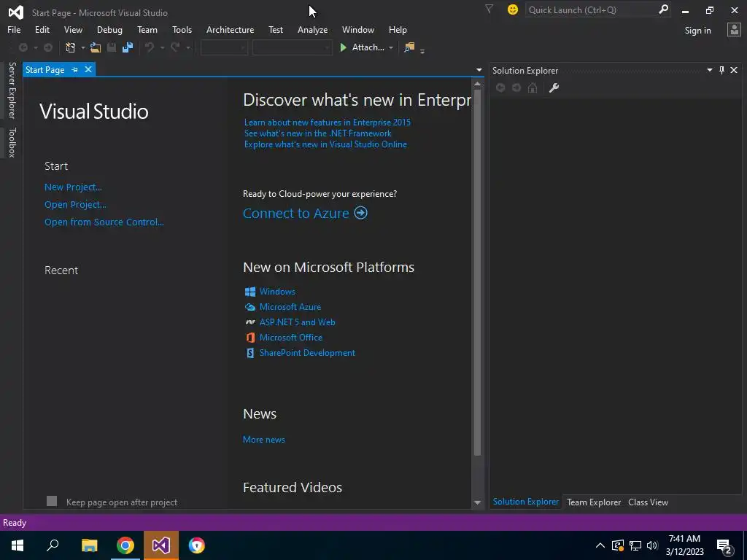This screenshot has height=560, width=747.
Task: Click in the Quick Launch search field
Action: click(x=591, y=9)
